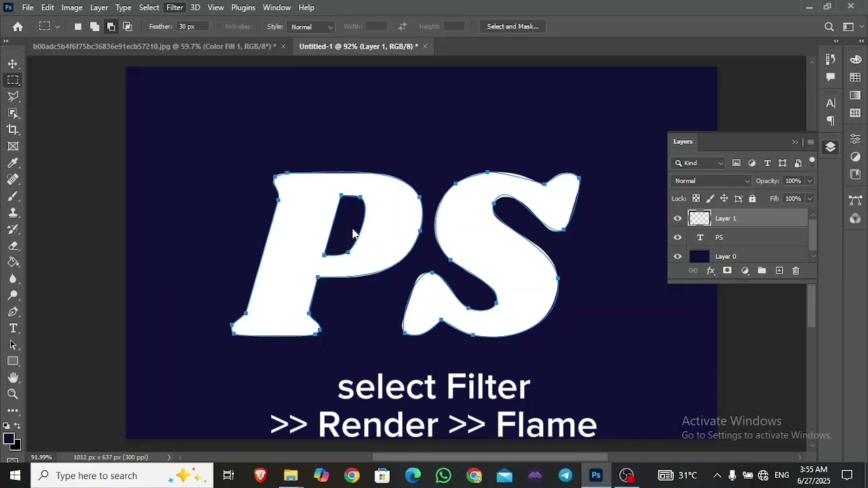Select the Spot Healing Brush tool
This screenshot has width=868, height=488.
(x=13, y=180)
